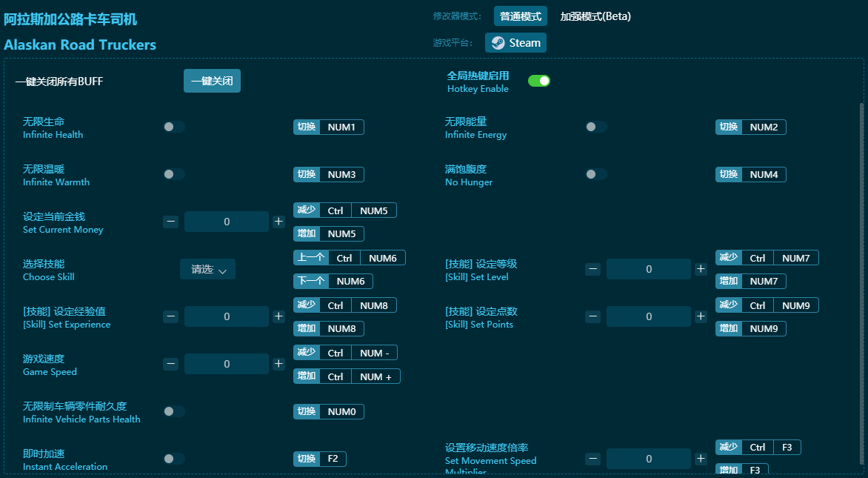The height and width of the screenshot is (478, 868).
Task: Click the [Skill] Set Level value field
Action: tap(648, 269)
